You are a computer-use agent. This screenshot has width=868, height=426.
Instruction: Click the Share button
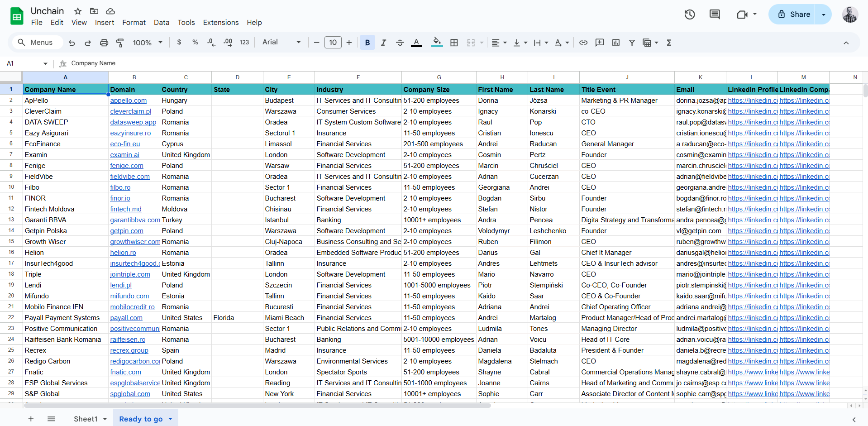pos(794,14)
